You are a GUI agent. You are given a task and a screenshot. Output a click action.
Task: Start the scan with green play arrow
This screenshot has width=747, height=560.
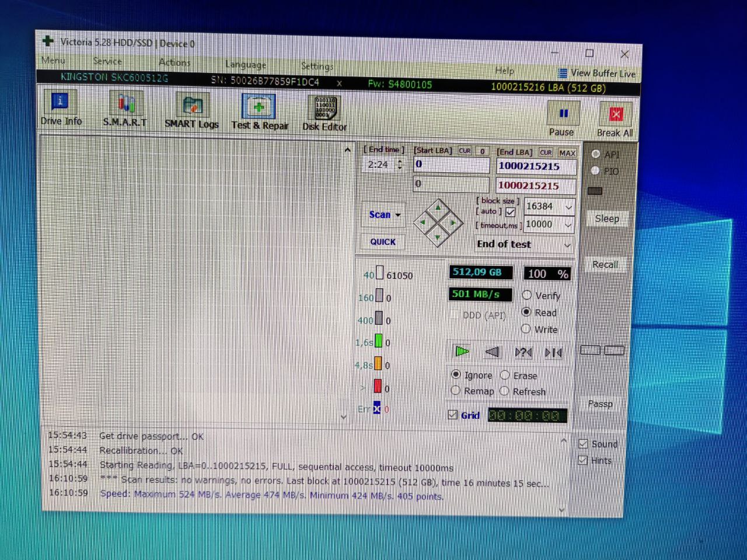coord(462,351)
